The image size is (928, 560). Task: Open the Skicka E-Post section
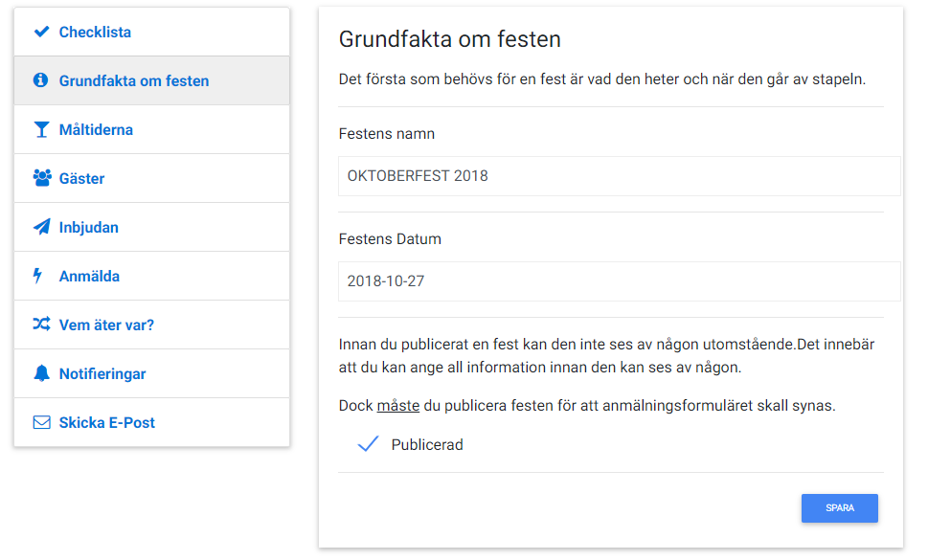point(151,422)
